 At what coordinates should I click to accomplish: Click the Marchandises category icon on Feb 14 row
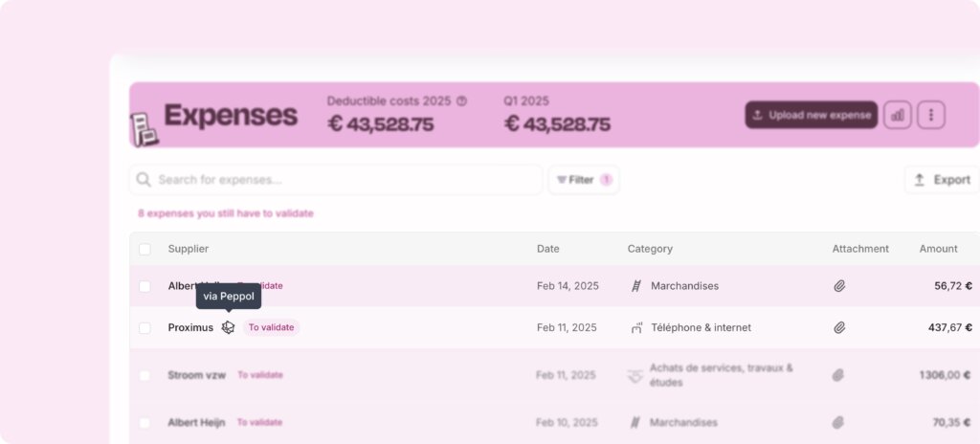[x=636, y=286]
